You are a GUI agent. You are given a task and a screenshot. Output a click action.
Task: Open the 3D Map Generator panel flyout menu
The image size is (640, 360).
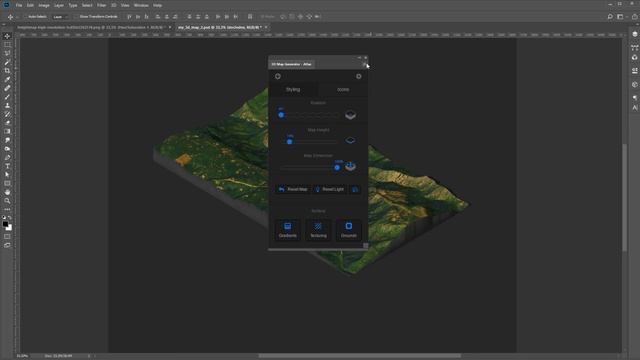(364, 64)
